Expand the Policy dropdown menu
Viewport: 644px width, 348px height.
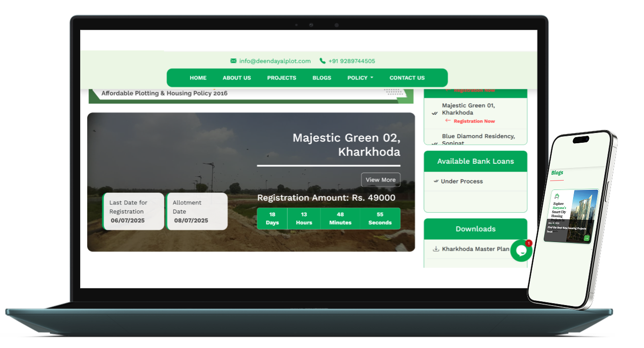tap(360, 78)
